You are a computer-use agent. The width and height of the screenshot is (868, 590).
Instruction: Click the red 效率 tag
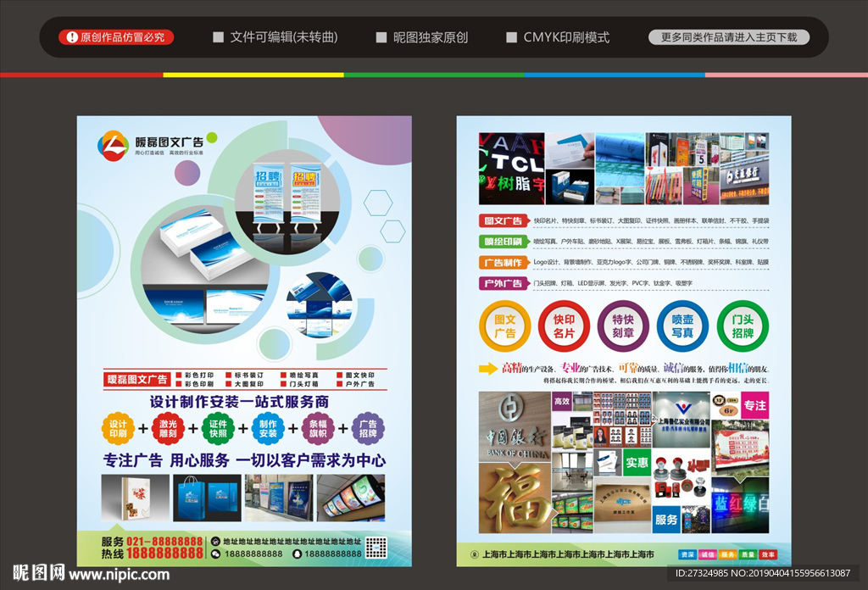coord(768,554)
